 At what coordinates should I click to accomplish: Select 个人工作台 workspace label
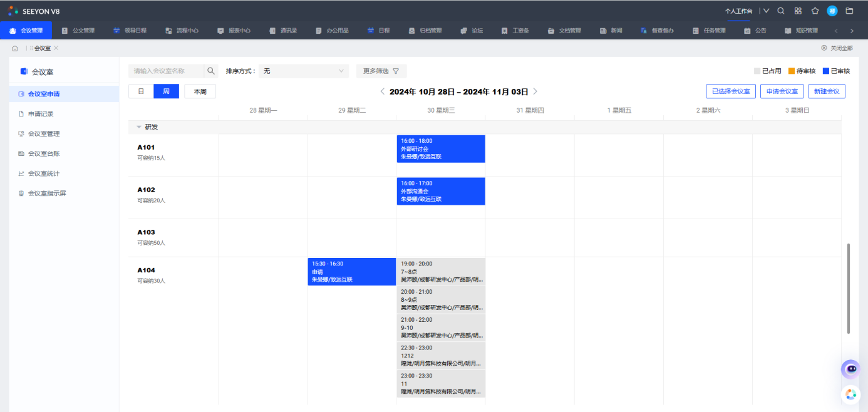(739, 11)
